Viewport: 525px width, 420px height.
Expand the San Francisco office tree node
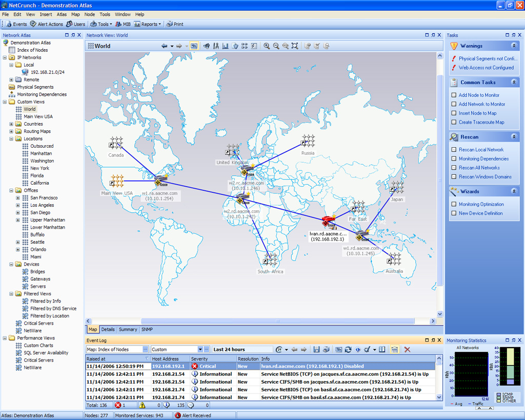(18, 198)
